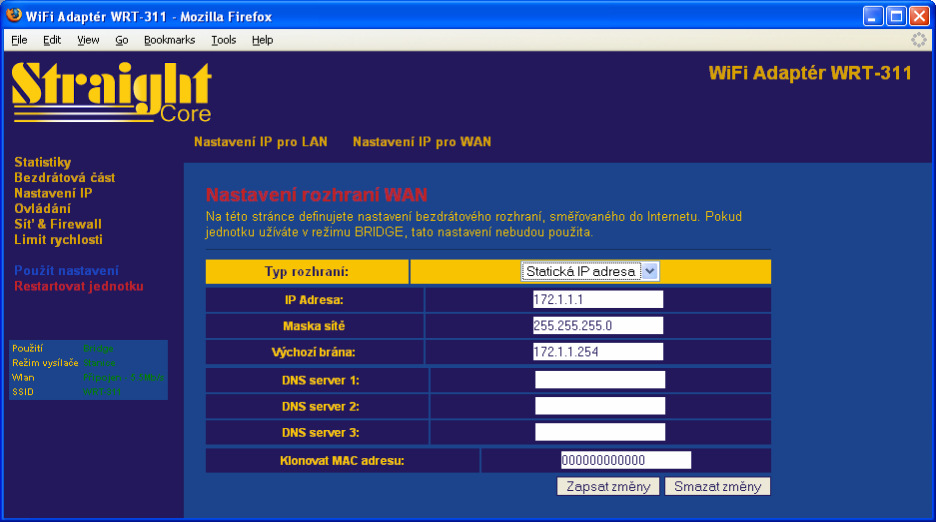Click the Maska sítě label
The height and width of the screenshot is (522, 936).
(x=314, y=326)
